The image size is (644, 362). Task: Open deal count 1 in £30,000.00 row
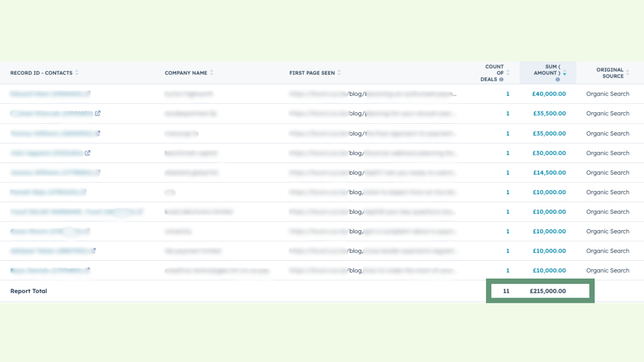508,153
